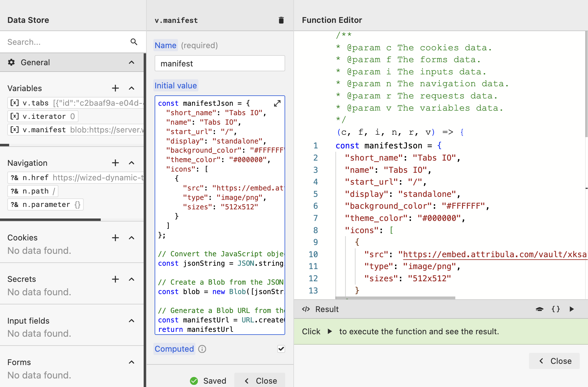The height and width of the screenshot is (387, 588).
Task: Collapse the Input fields section
Action: [x=131, y=321]
